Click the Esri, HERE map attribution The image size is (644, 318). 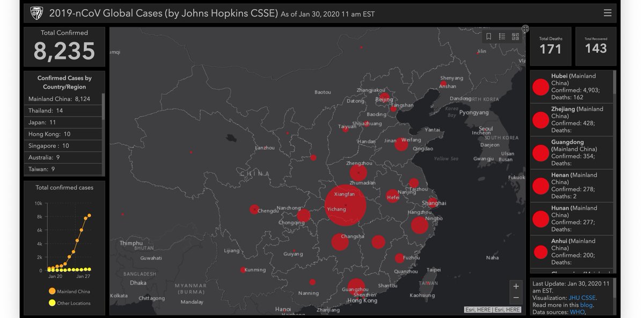[492, 309]
